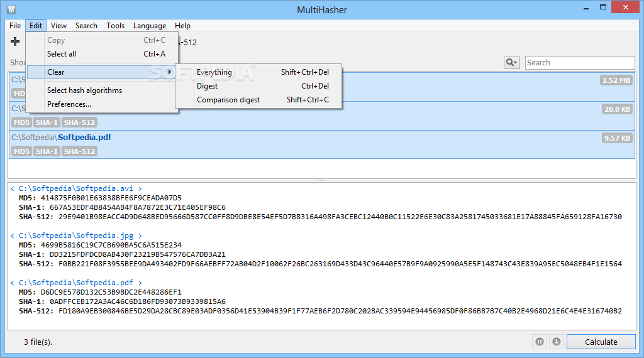Screen dimensions: 644x358
Task: Click the SHA-1 value 667A53EDF4B8454AB4F8A7872E3C71E405EF98C6
Action: [x=138, y=207]
